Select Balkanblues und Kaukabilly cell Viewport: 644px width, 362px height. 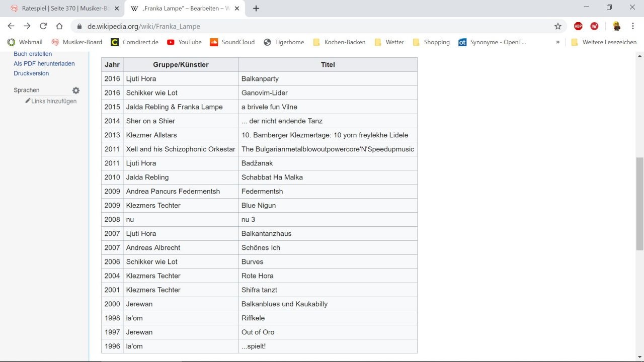(328, 304)
